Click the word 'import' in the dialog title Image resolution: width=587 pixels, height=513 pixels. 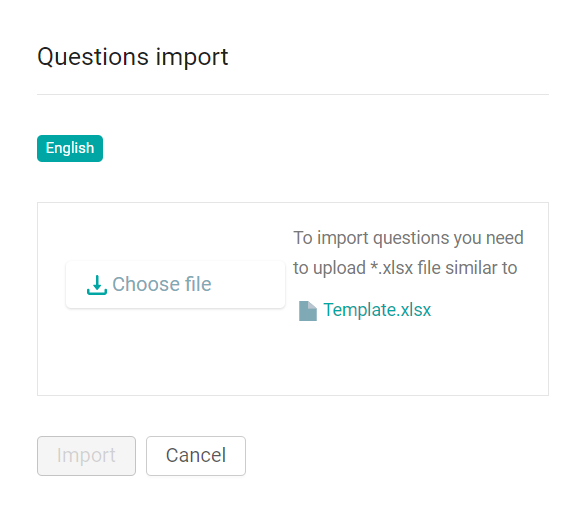192,58
